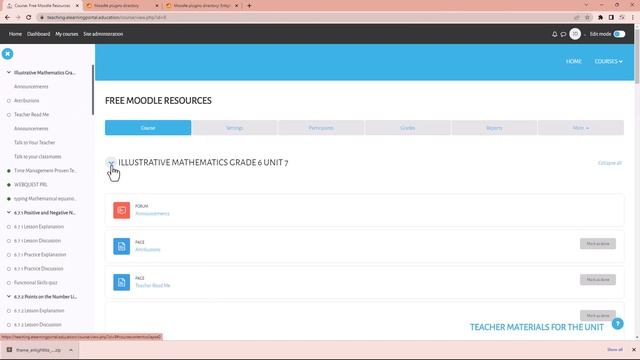Switch to the Reports tab
Viewport: 640px width, 360px height.
pos(494,128)
